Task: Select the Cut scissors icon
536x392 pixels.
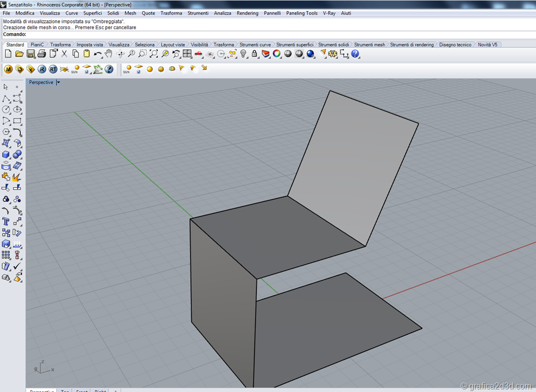Action: click(64, 54)
